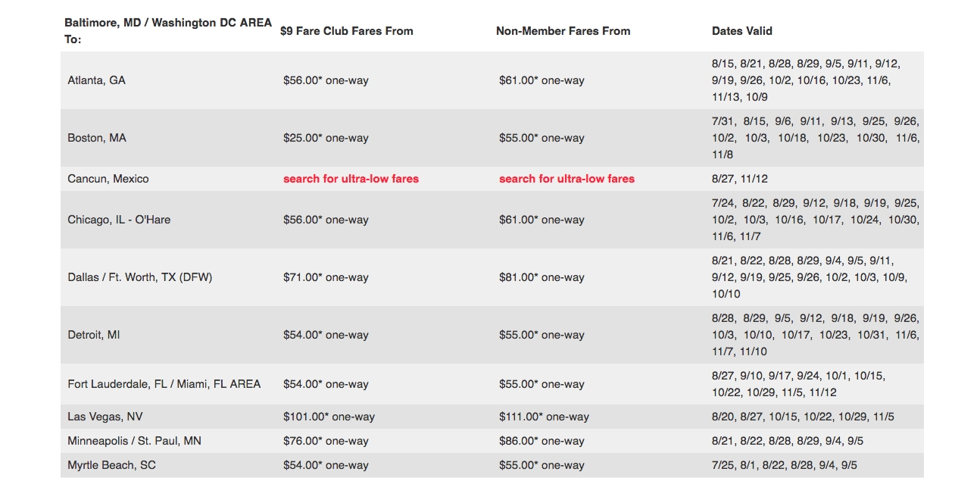This screenshot has height=478, width=980.
Task: Click the "$9 Fare Club Fares From" header
Action: point(347,31)
